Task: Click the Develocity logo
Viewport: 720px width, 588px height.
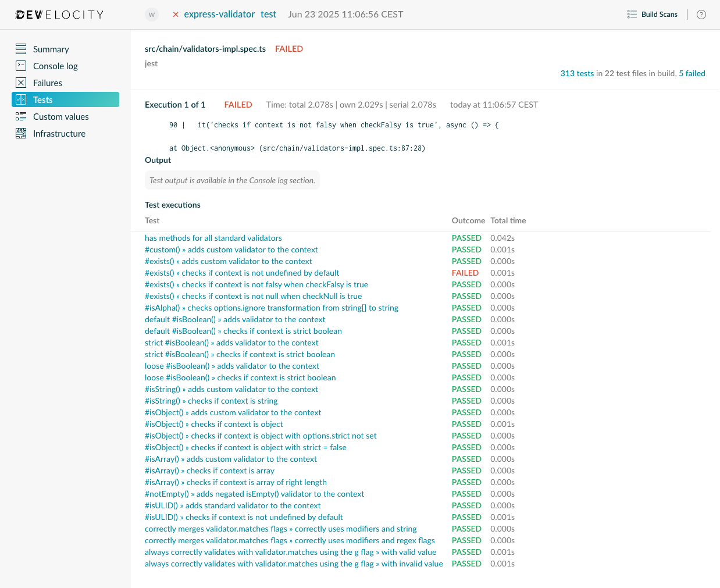Action: click(59, 15)
